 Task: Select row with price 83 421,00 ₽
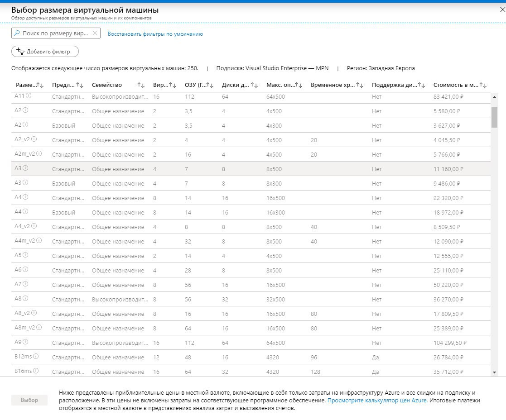(251, 97)
